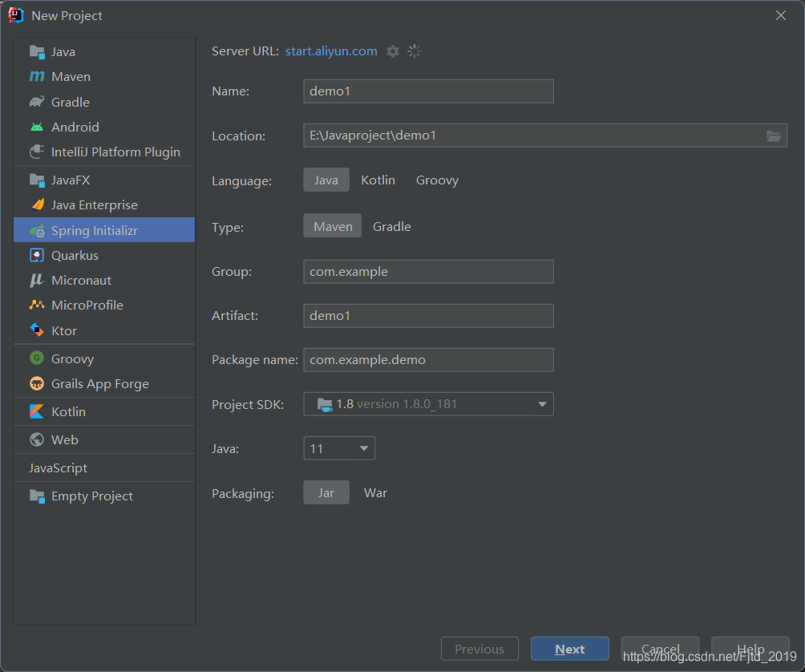Click the JDK folder icon in Project SDK
Viewport: 805px width, 672px height.
click(325, 404)
